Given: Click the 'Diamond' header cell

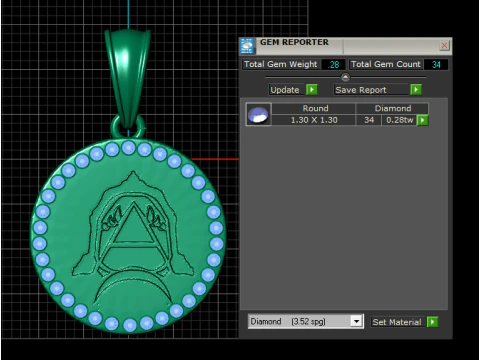Looking at the screenshot, I should (x=392, y=108).
